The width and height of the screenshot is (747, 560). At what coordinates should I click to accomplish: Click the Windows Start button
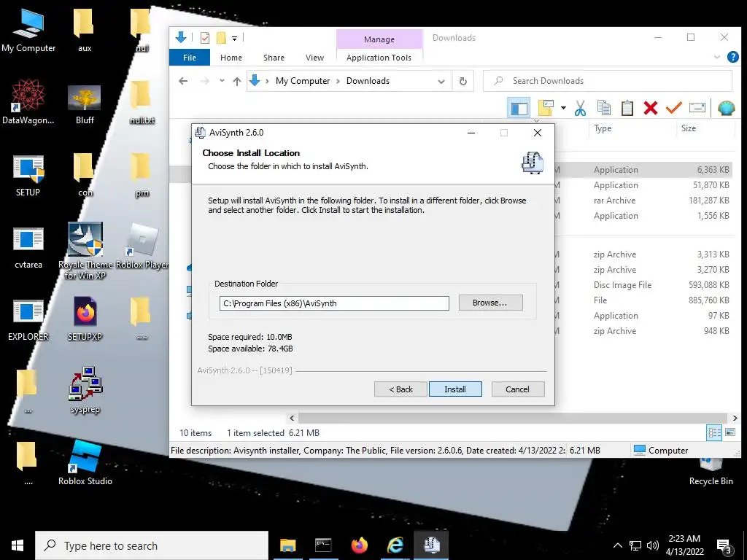tap(18, 545)
